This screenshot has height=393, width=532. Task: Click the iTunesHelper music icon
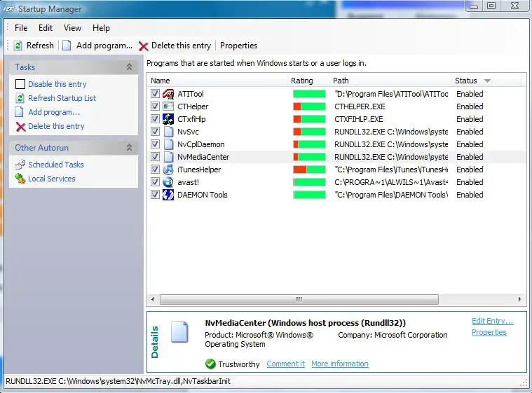(x=168, y=170)
